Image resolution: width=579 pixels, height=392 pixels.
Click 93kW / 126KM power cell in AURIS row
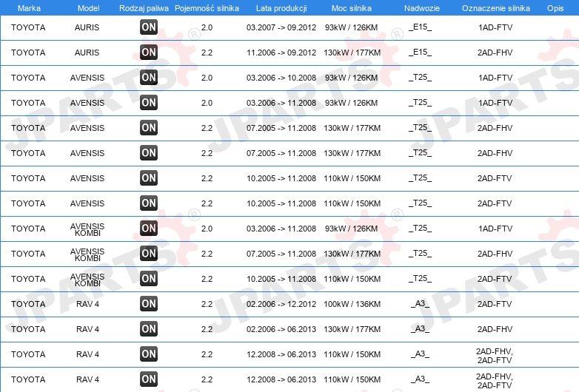[x=351, y=27]
